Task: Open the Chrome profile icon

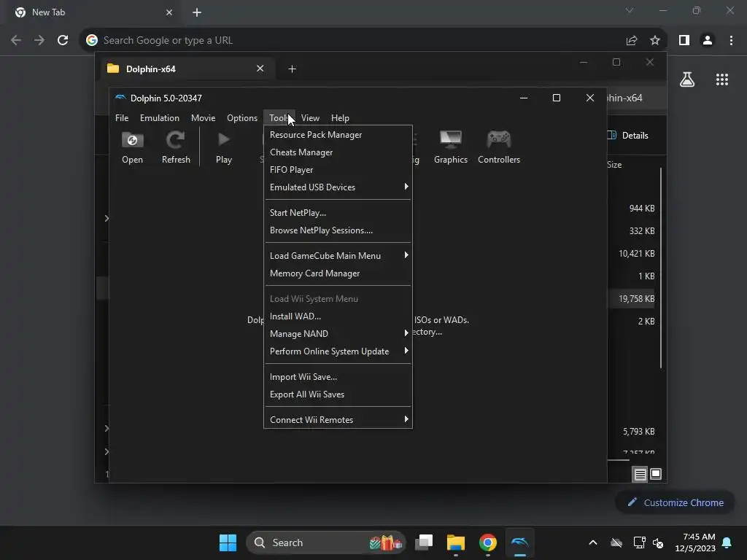Action: coord(708,41)
